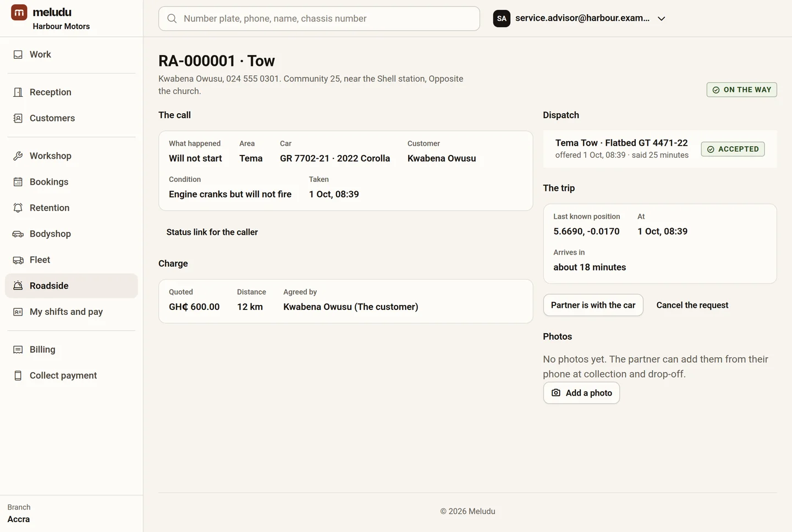Click Partner is with the car button

click(593, 305)
